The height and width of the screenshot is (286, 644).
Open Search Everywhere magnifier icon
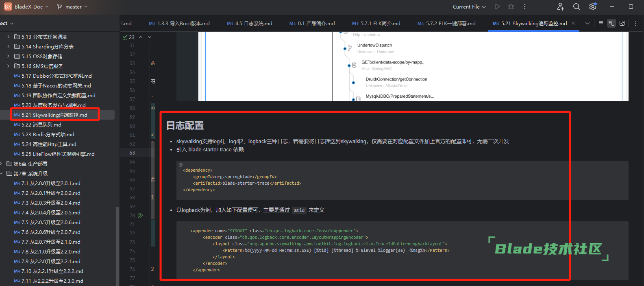(x=577, y=7)
